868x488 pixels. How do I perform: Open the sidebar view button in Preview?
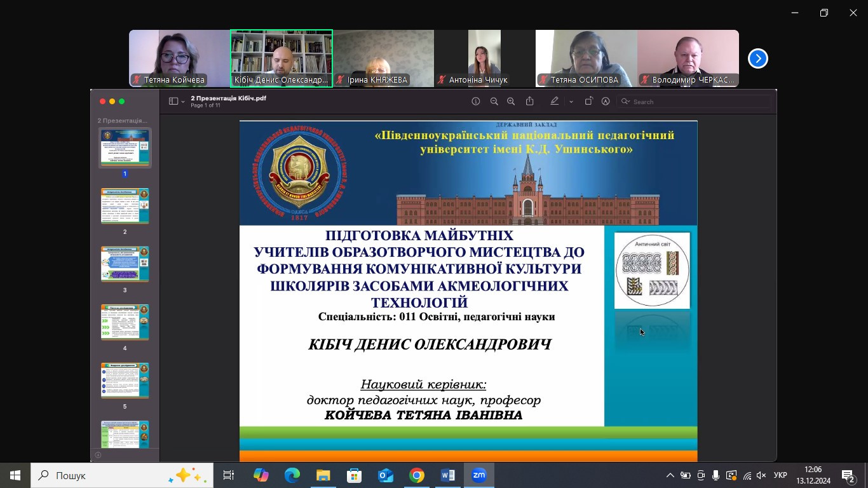(x=173, y=102)
